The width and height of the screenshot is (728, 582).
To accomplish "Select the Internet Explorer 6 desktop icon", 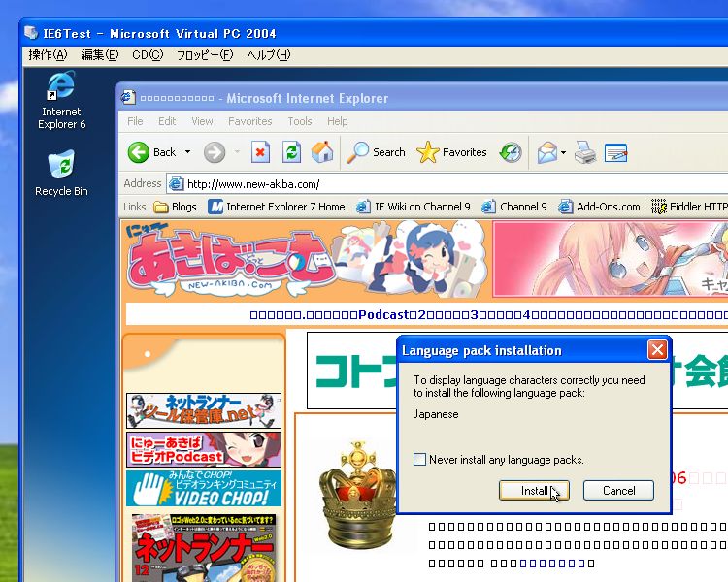I will (x=61, y=100).
